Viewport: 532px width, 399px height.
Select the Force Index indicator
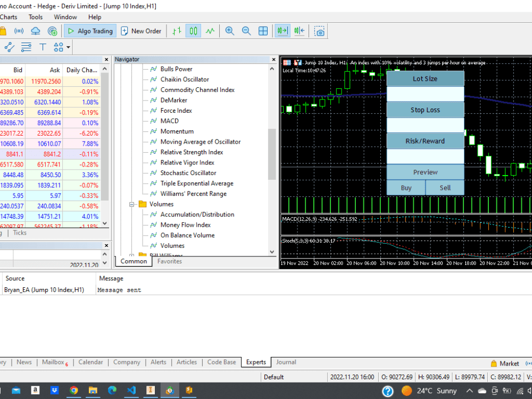tap(176, 111)
